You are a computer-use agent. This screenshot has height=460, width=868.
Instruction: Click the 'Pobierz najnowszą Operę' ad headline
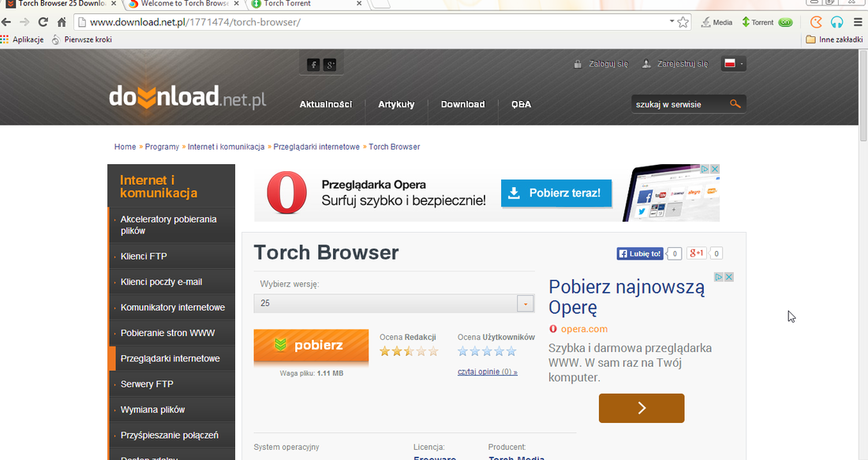[x=627, y=297]
